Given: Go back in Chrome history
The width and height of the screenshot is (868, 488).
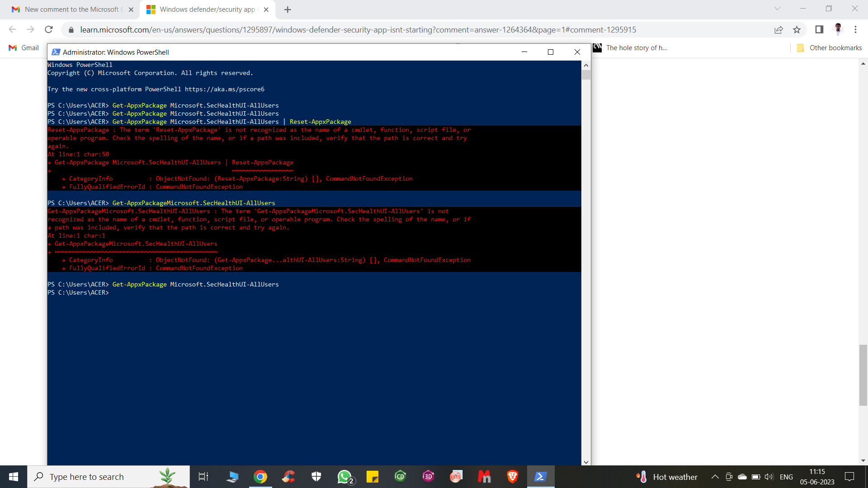Looking at the screenshot, I should pyautogui.click(x=13, y=29).
